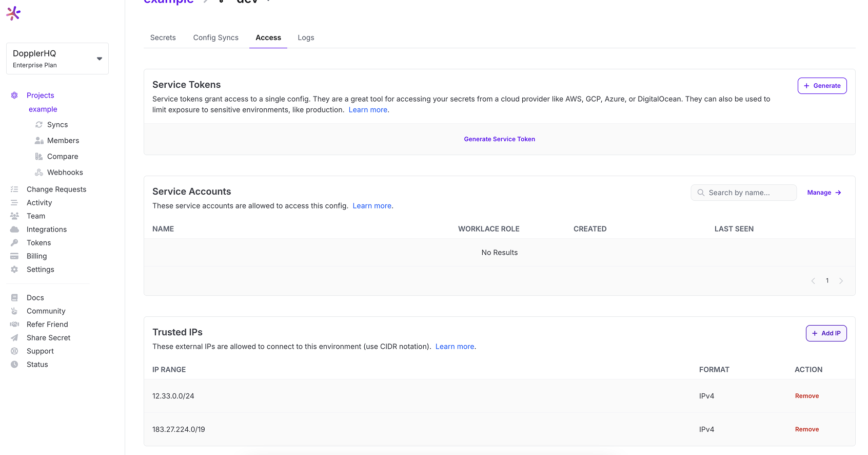The image size is (868, 455).
Task: Click the 12.33.0.0/24 IP range text
Action: click(x=173, y=396)
